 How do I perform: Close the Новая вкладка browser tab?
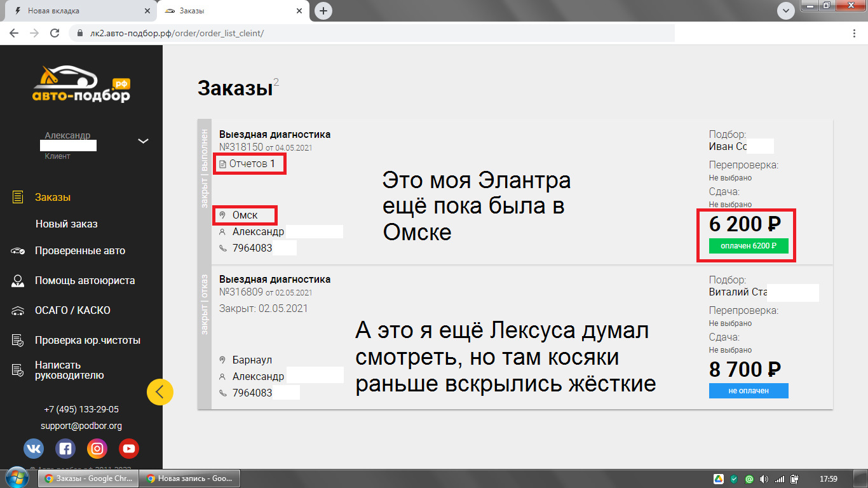[147, 11]
